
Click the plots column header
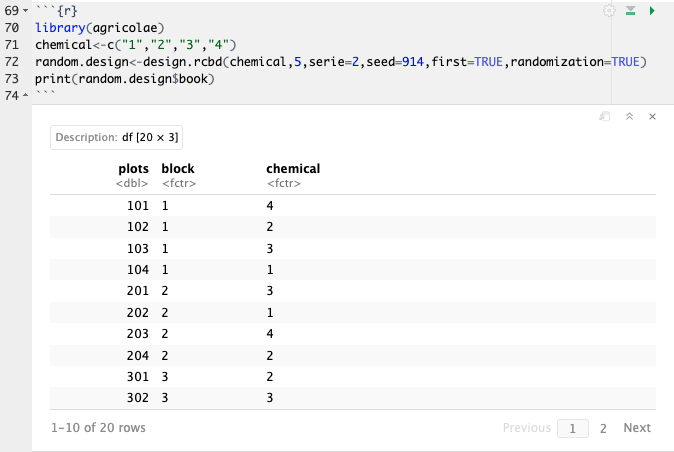133,169
